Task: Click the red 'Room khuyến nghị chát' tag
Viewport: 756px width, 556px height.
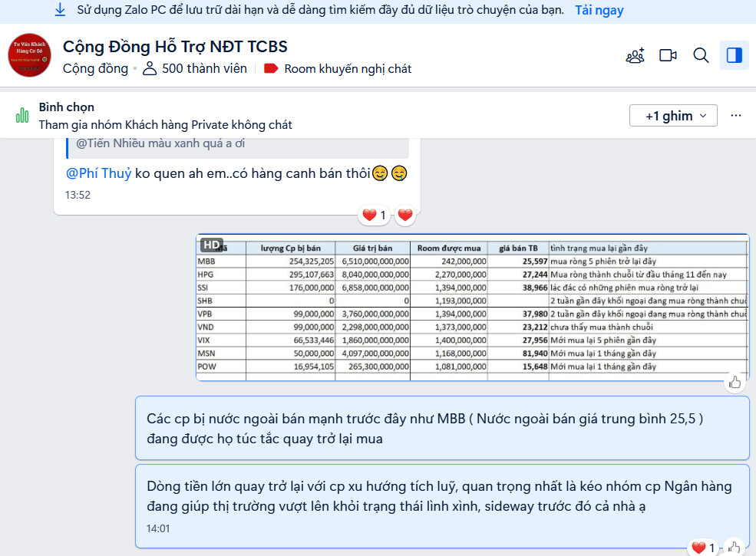Action: (338, 69)
